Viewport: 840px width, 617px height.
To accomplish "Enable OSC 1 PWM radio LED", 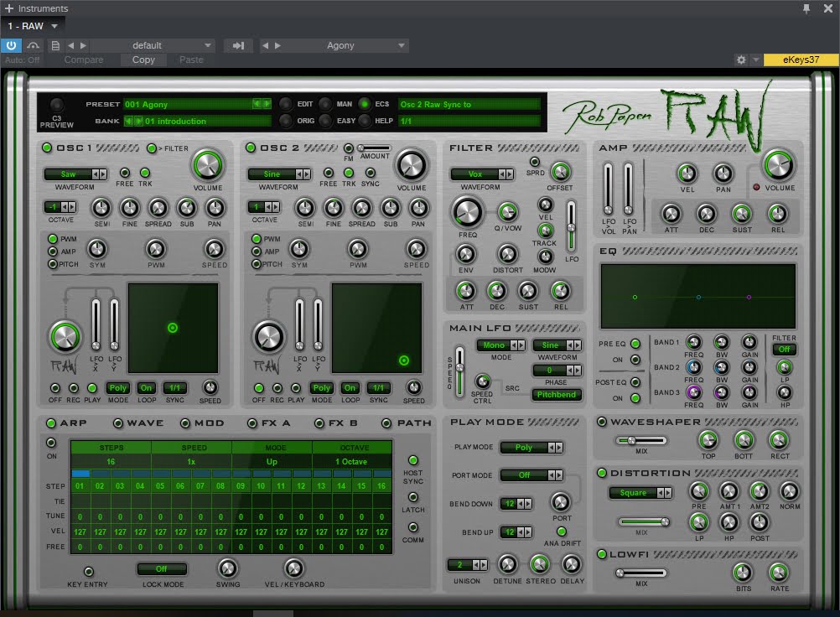I will click(53, 239).
